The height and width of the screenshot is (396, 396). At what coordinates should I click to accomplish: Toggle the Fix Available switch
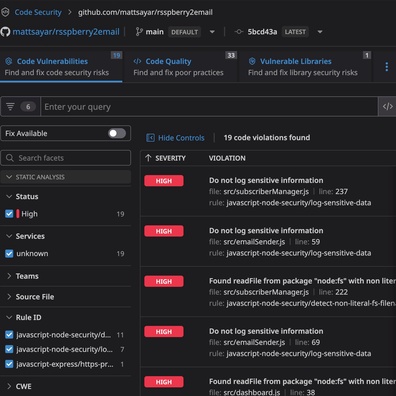click(117, 133)
